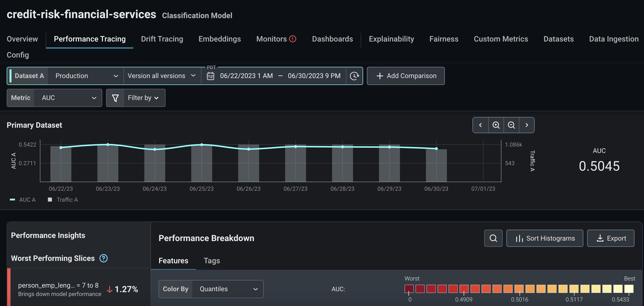Click the zoom in magnifier icon
The height and width of the screenshot is (306, 644).
tap(496, 125)
